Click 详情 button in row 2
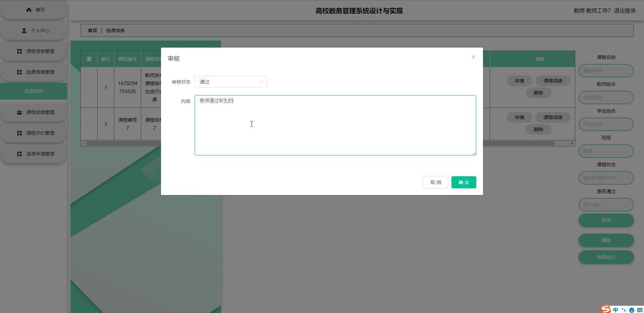Image resolution: width=644 pixels, height=313 pixels. (x=520, y=117)
